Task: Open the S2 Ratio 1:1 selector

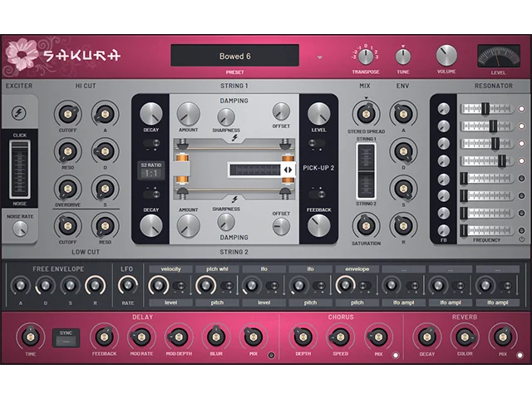Action: tap(151, 170)
